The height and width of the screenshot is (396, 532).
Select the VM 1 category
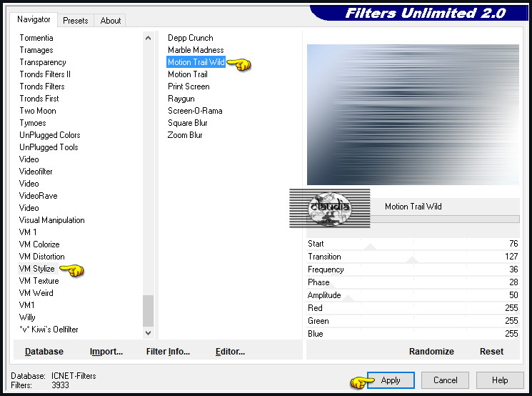point(28,232)
